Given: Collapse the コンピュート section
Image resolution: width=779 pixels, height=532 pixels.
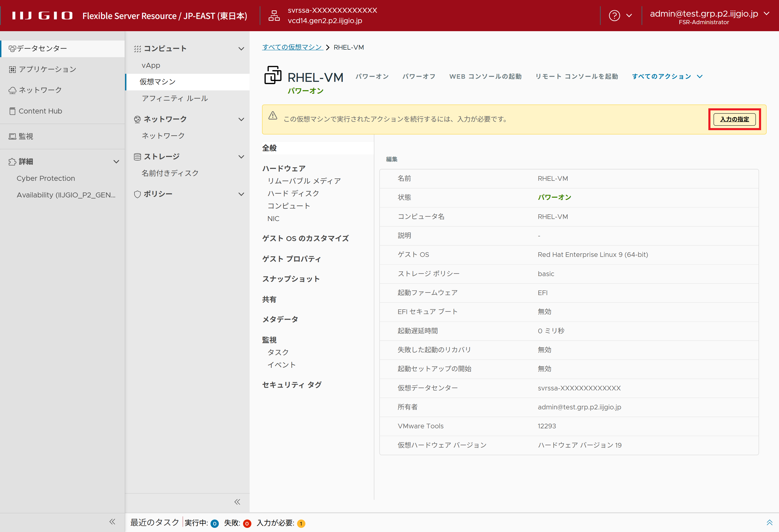Looking at the screenshot, I should [241, 49].
